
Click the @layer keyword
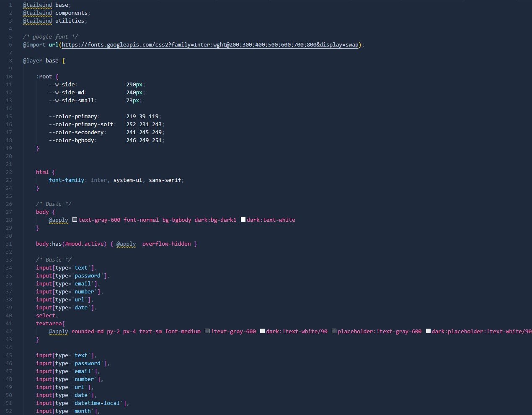[32, 61]
